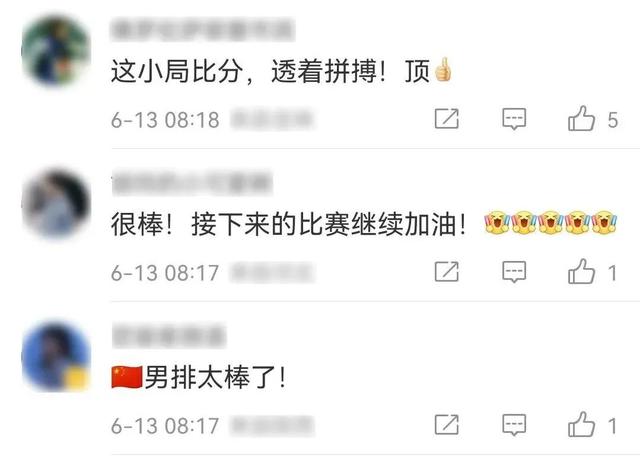Screen dimensions: 640x459
Task: Tap the timestamp 6-13 08:18
Action: 165,120
